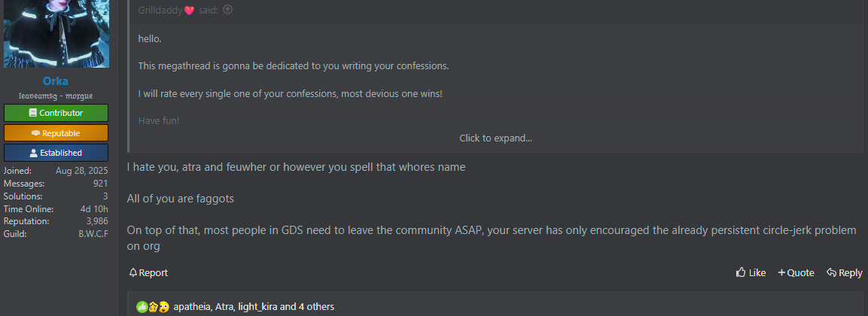The image size is (868, 316).
Task: Jump to original post via up-arrow icon
Action: (x=228, y=10)
